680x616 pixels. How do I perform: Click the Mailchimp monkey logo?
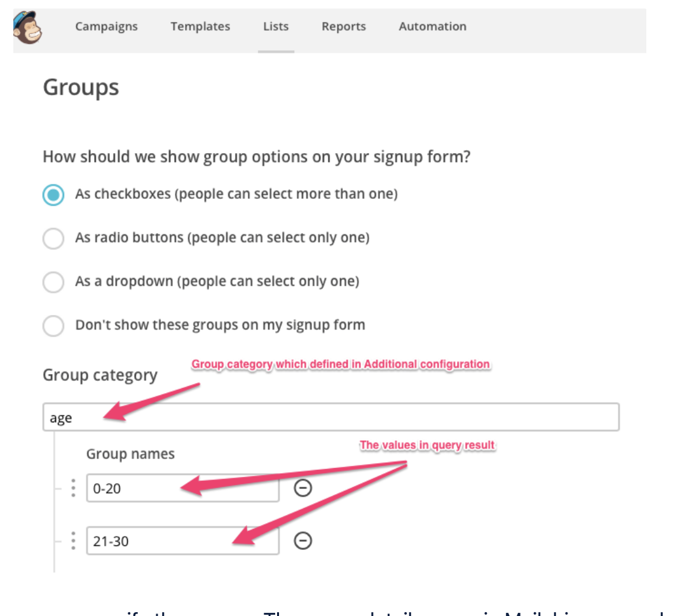coord(28,28)
